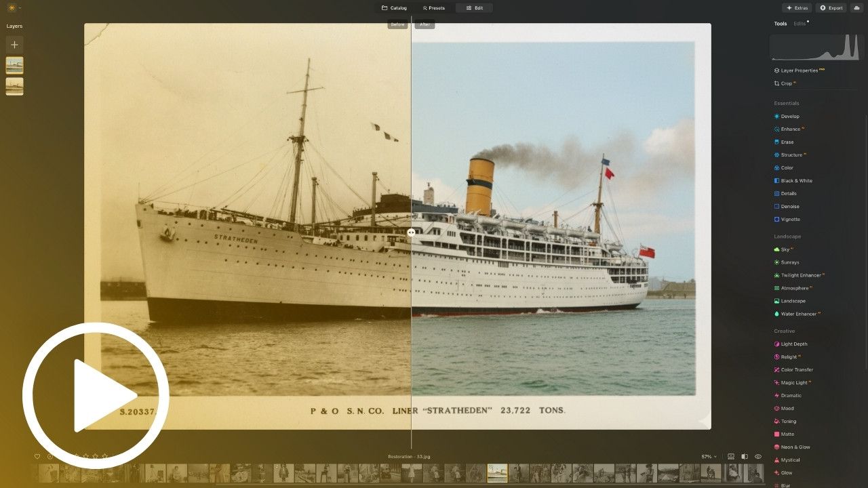Open the cloud account icon
Viewport: 868px width, 488px height.
coord(856,8)
